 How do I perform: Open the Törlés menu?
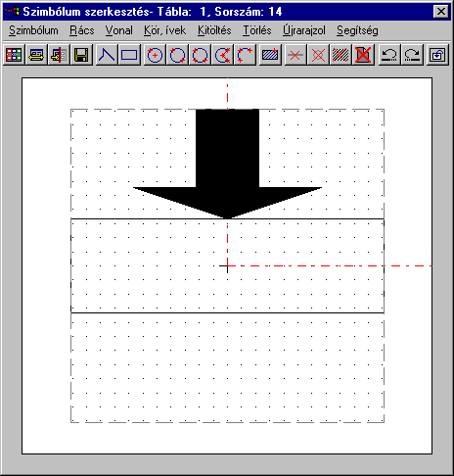(x=257, y=30)
